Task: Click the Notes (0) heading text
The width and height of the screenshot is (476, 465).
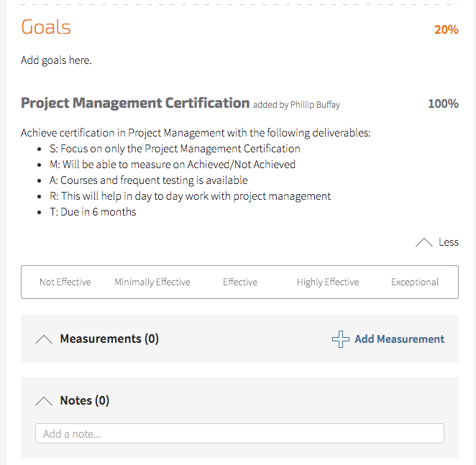Action: pyautogui.click(x=85, y=400)
